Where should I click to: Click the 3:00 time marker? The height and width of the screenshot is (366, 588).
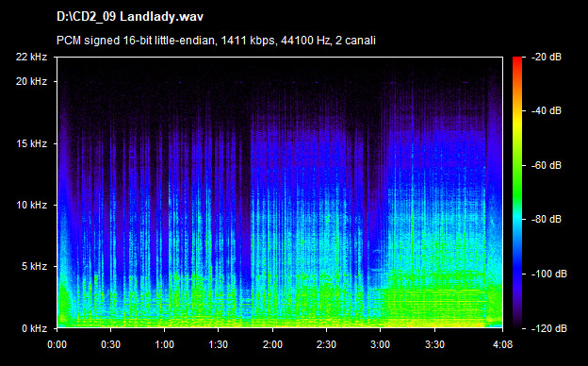pyautogui.click(x=381, y=344)
